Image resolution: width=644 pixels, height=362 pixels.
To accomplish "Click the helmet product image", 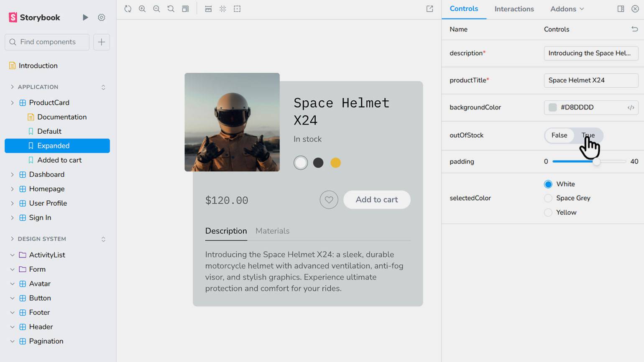I will (232, 122).
